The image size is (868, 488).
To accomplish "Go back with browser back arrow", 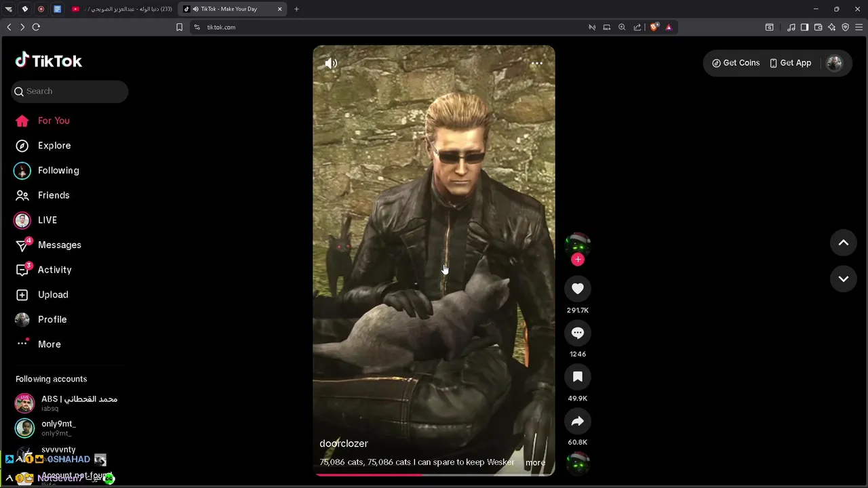I will [9, 27].
